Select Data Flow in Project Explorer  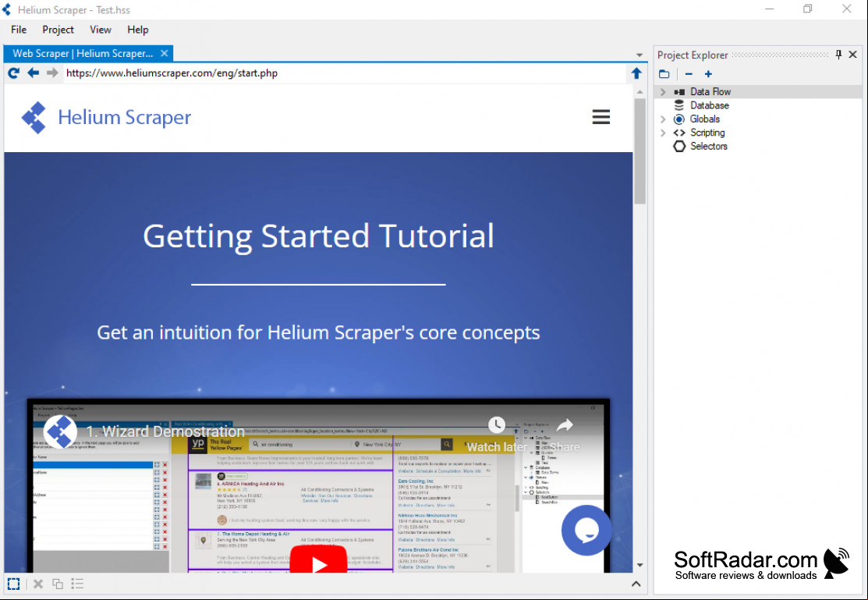[x=710, y=91]
